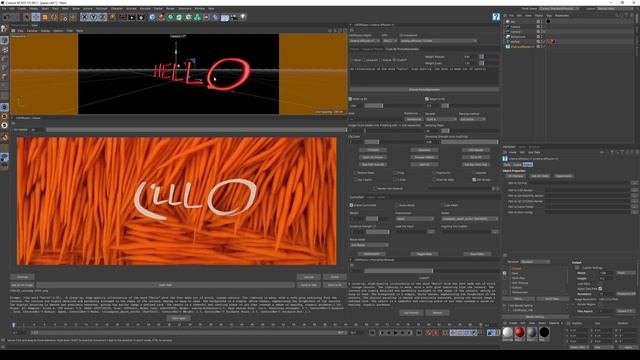Switch to the Coord attribute tab

(517, 164)
